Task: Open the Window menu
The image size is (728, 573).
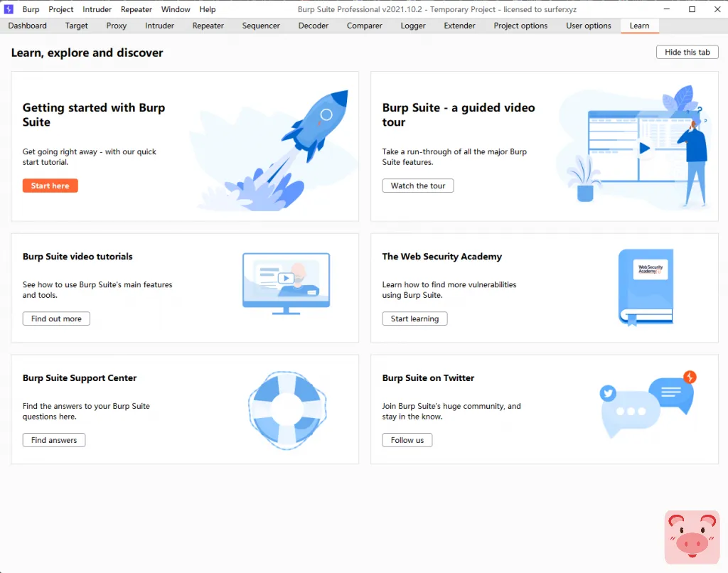Action: click(176, 9)
